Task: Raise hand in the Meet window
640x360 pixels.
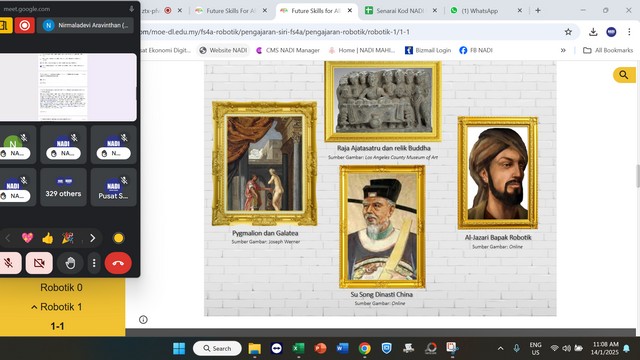Action: (70, 263)
